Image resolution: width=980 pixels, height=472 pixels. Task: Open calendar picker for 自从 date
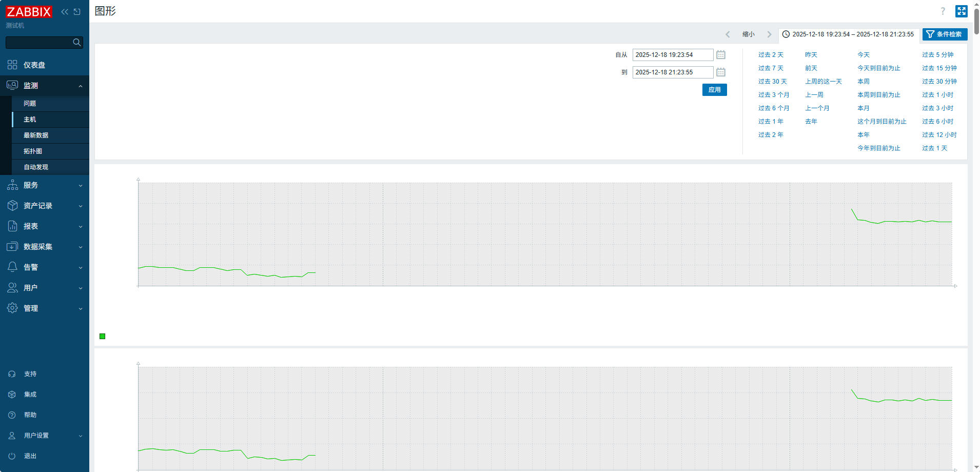click(721, 55)
